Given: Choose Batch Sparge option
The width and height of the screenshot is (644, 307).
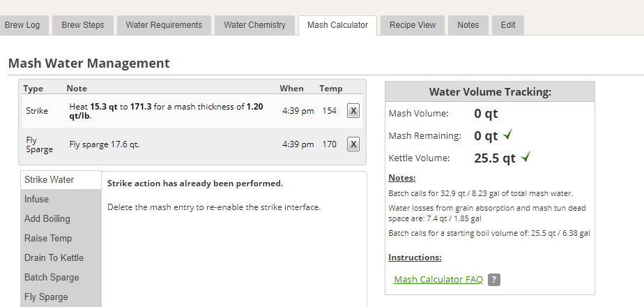Looking at the screenshot, I should [52, 278].
